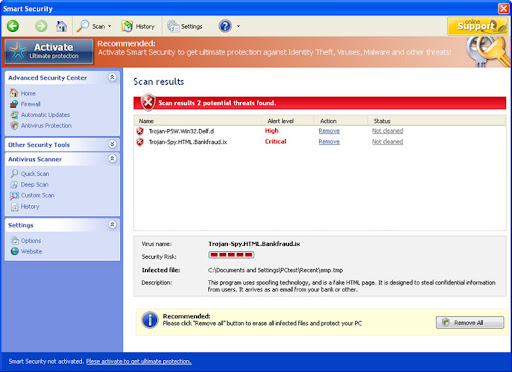Image resolution: width=512 pixels, height=372 pixels.
Task: Select the Trojan-Spy.HTML.Bankfraud.ix row
Action: 319,142
